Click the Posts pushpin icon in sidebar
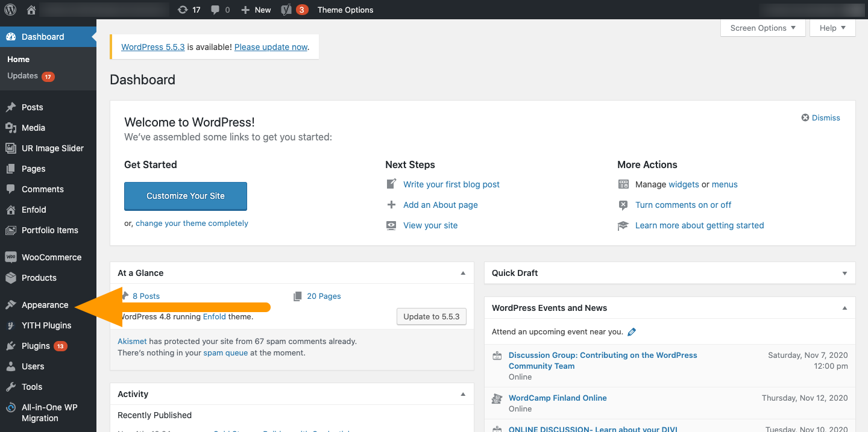 pos(11,107)
